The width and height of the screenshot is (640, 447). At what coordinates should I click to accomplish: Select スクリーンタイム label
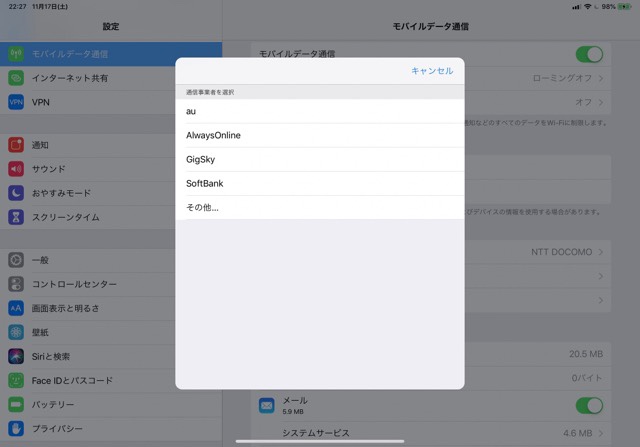66,217
